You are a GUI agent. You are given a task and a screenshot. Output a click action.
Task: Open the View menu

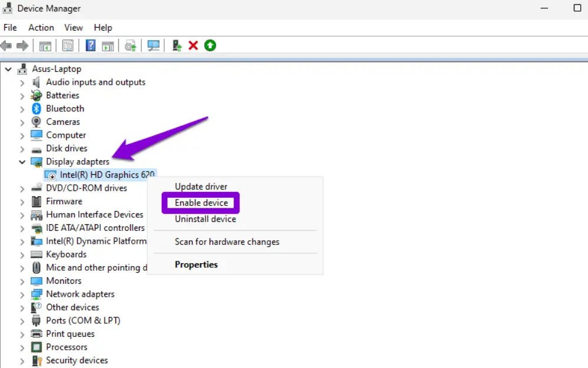(x=73, y=27)
